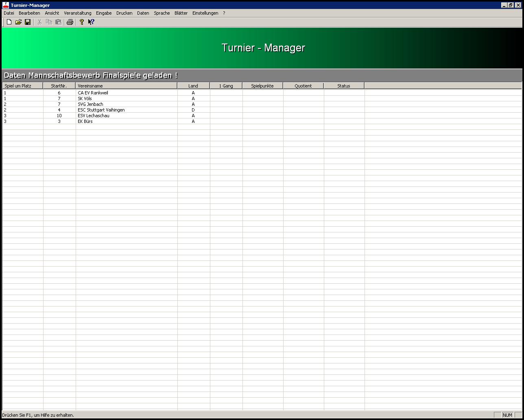Click the Open file toolbar icon
Screen dimensions: 524x420
[x=18, y=22]
